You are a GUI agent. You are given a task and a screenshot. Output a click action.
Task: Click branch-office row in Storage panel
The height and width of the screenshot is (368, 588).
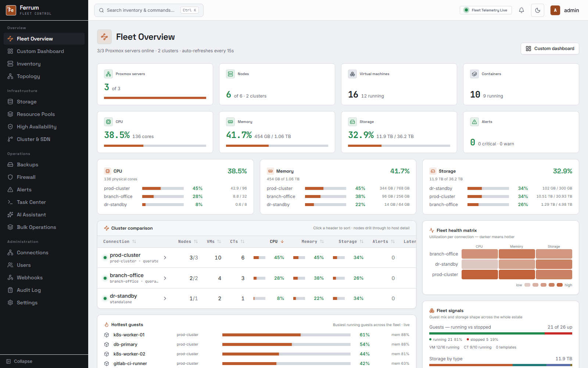point(501,205)
